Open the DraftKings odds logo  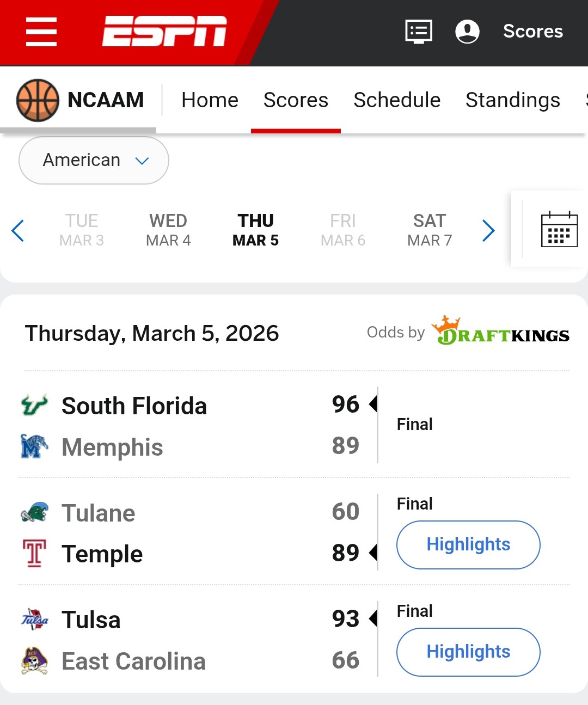pos(500,332)
